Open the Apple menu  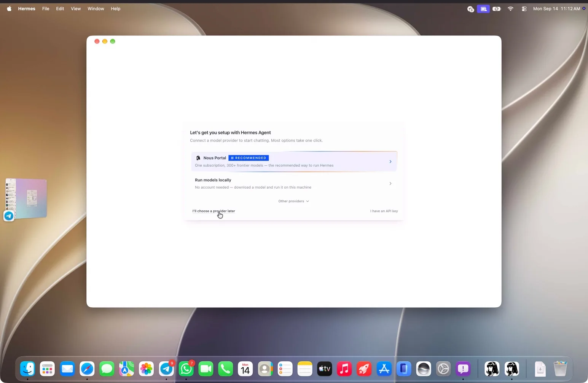[x=9, y=9]
